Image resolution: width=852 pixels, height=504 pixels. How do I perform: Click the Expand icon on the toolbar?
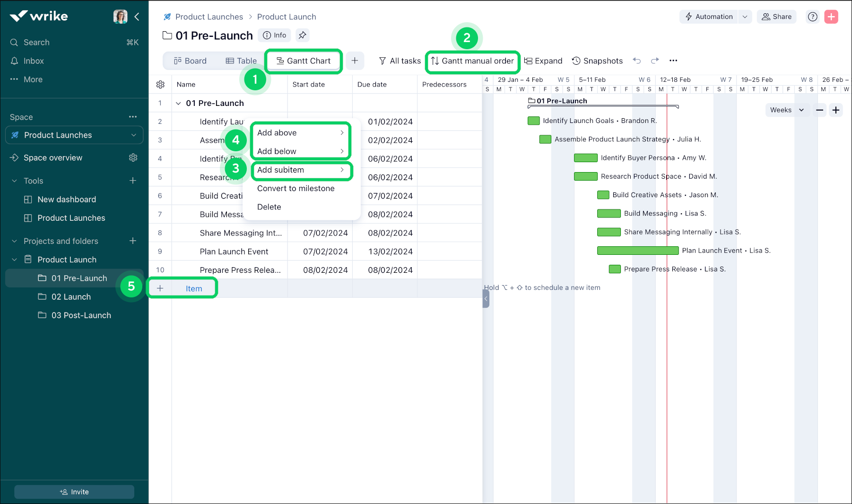pyautogui.click(x=543, y=61)
